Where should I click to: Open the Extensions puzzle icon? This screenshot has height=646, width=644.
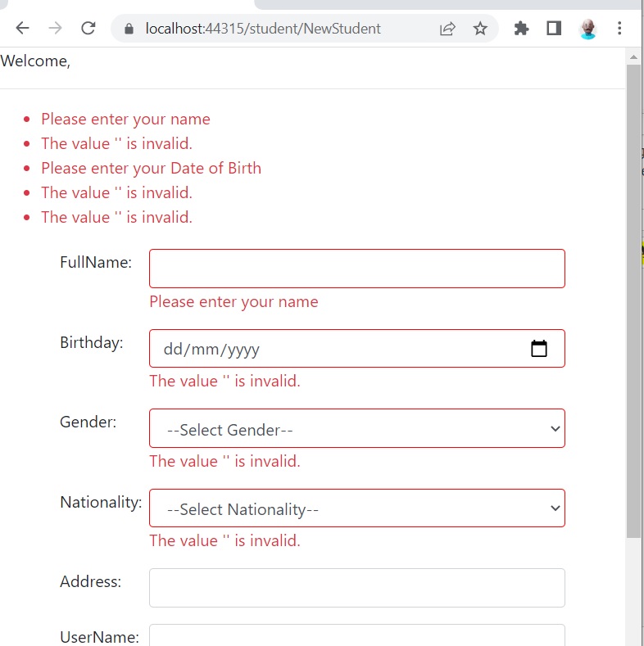[521, 29]
